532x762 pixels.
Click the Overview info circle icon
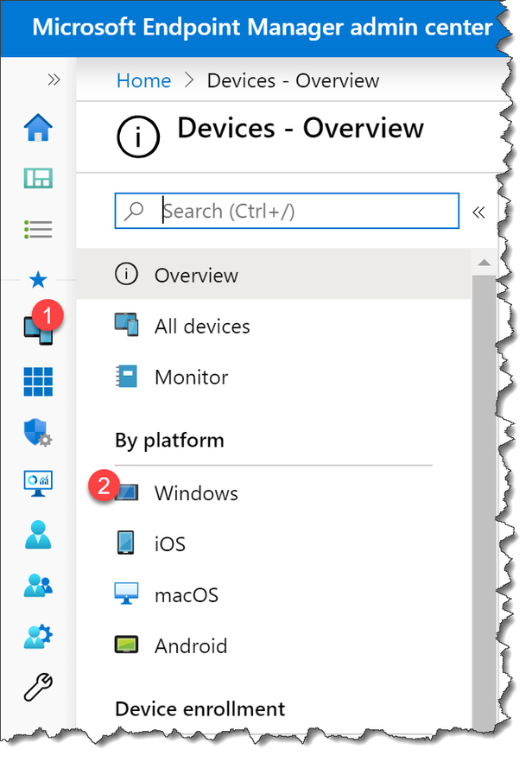coord(126,274)
